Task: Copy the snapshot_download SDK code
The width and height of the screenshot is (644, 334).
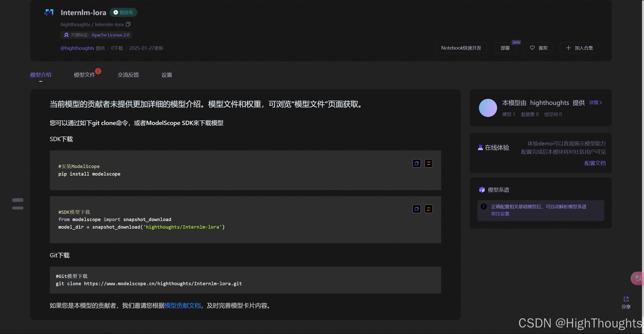Action: pos(417,209)
